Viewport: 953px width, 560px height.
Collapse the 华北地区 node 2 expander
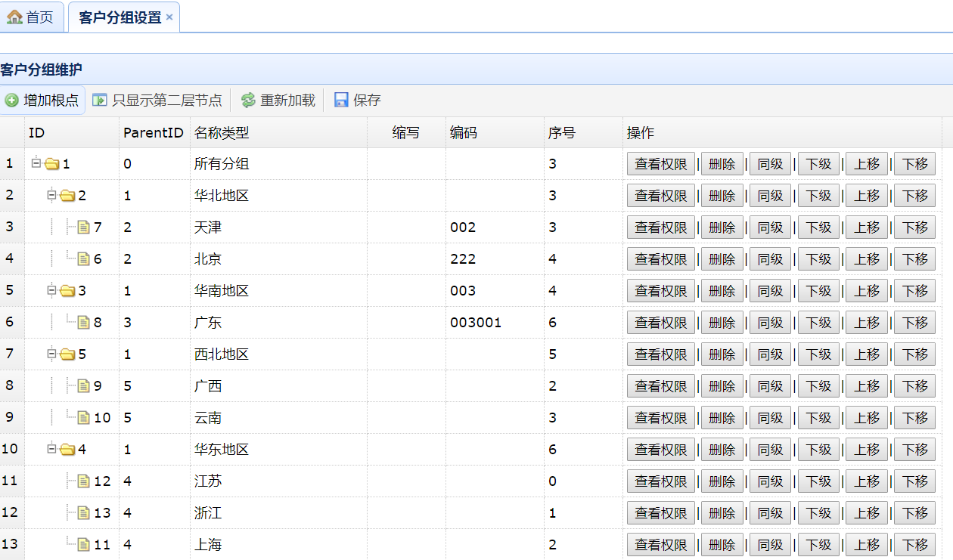coord(51,195)
